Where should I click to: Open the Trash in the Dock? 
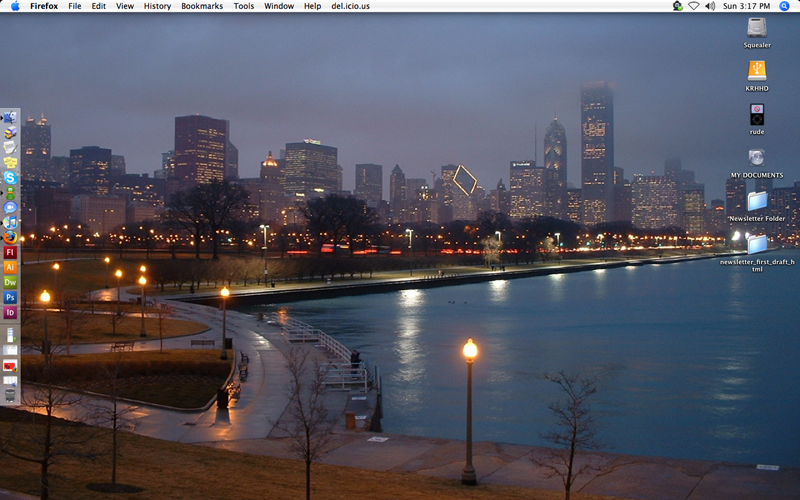point(10,395)
